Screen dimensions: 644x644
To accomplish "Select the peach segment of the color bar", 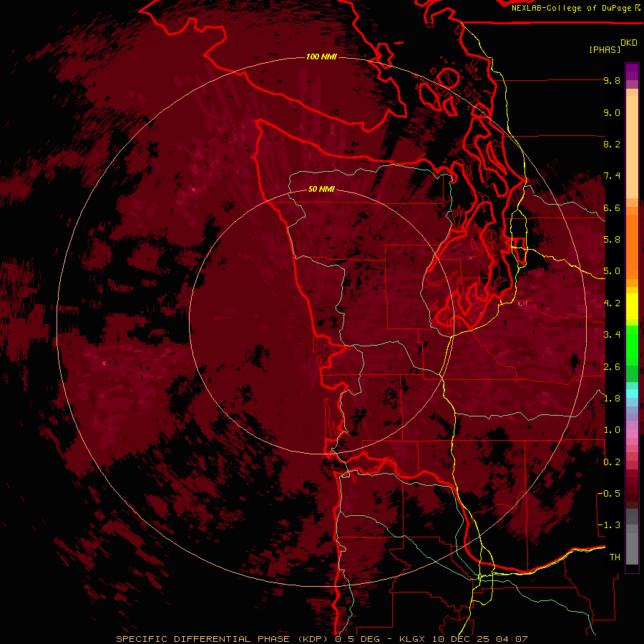I will (x=632, y=148).
